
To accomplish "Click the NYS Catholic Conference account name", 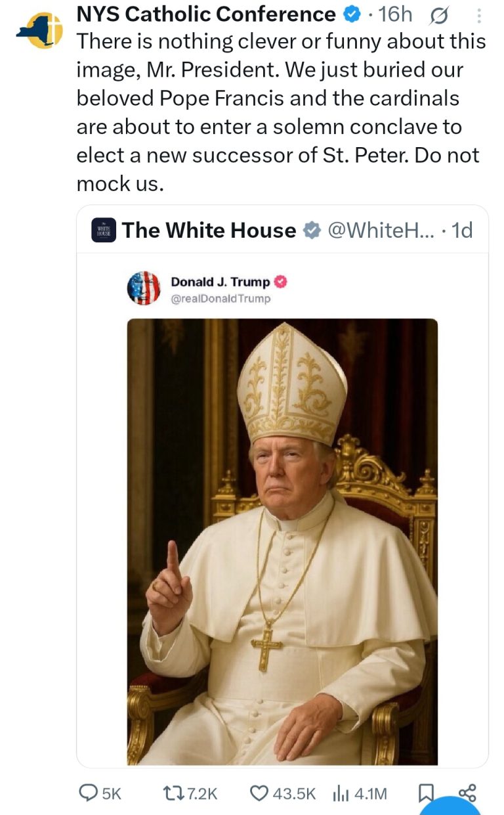I will coord(206,14).
